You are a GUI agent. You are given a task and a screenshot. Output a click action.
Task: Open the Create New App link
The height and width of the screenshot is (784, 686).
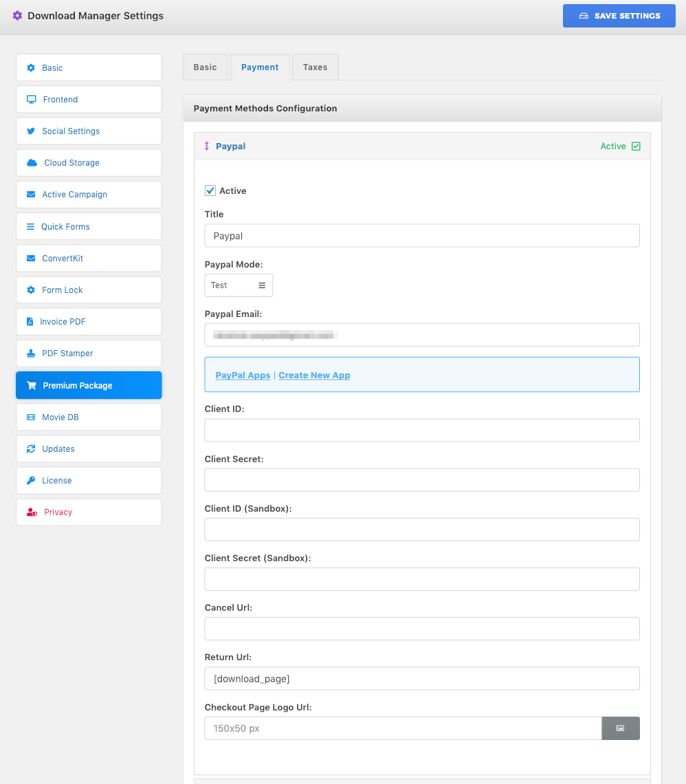(x=314, y=375)
